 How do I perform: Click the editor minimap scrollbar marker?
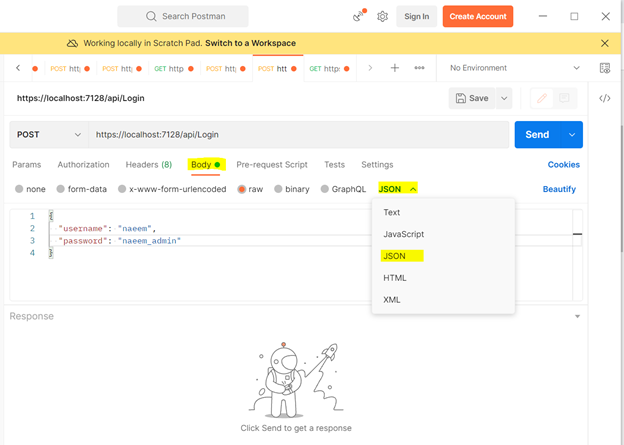click(x=577, y=234)
